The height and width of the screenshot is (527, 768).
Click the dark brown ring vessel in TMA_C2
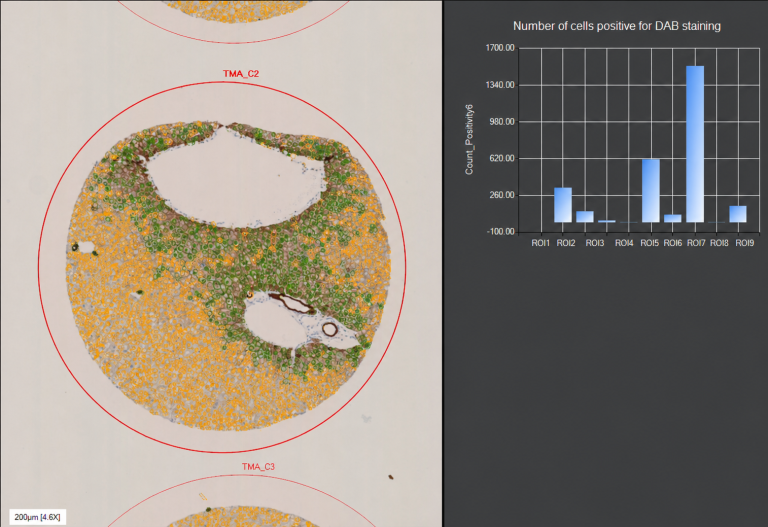(330, 329)
